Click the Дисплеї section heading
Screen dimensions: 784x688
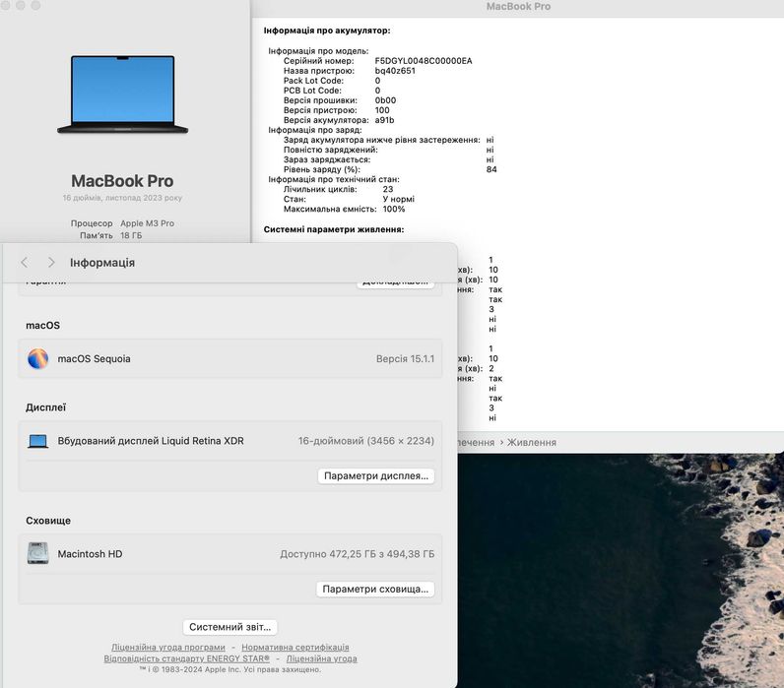click(46, 407)
